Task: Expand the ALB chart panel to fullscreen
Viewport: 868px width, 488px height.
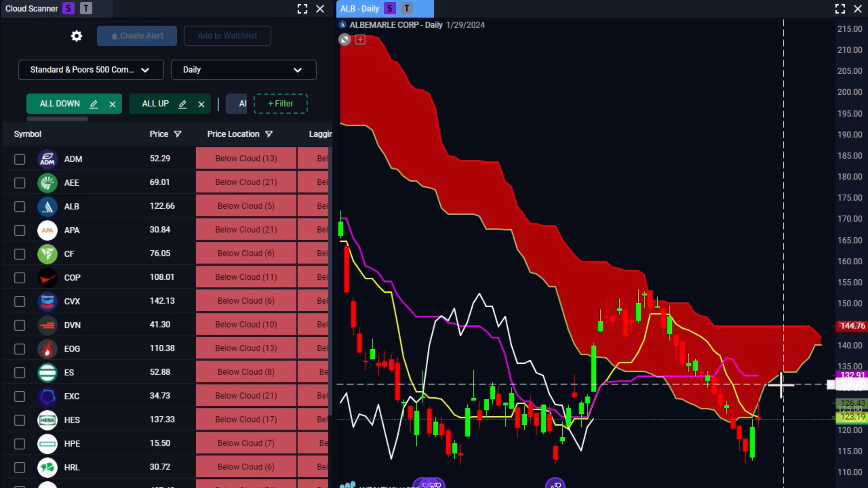Action: (840, 9)
